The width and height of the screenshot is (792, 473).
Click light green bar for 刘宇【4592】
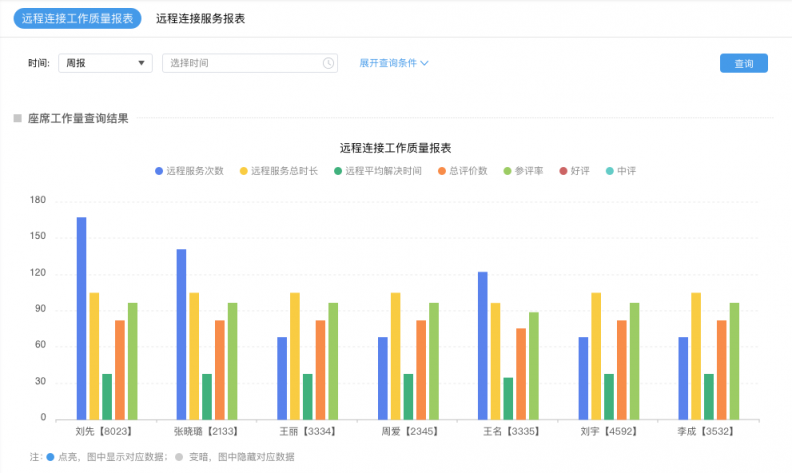point(634,361)
